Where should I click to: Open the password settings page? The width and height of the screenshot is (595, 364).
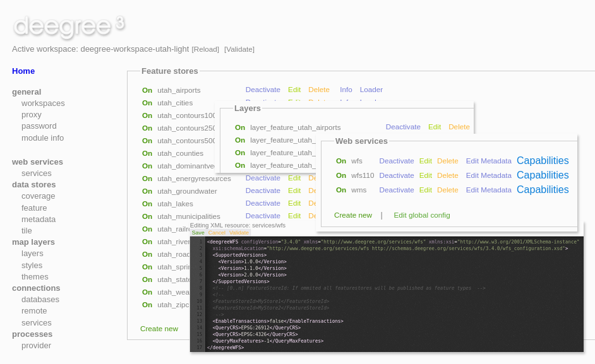(x=39, y=126)
